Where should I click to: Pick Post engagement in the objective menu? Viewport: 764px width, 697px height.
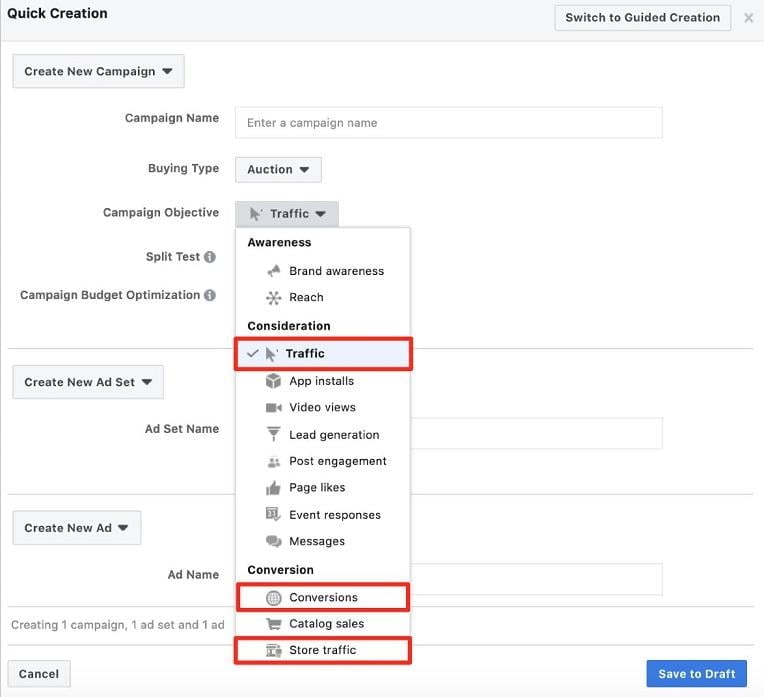(337, 461)
